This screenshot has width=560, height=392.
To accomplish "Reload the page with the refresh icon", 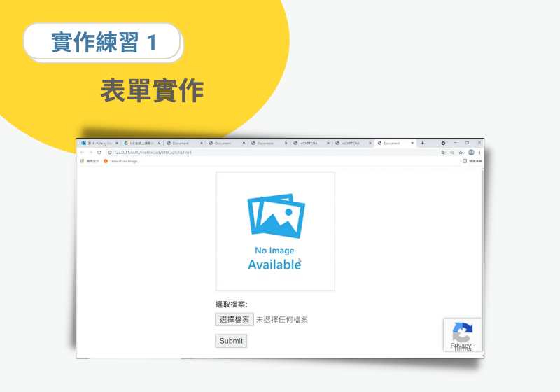I will [99, 153].
